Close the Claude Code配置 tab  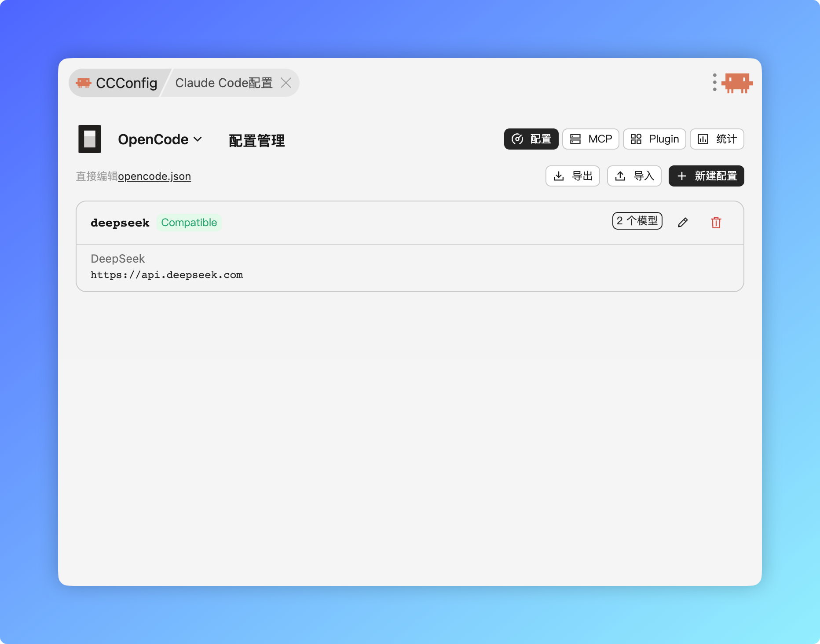pyautogui.click(x=286, y=83)
